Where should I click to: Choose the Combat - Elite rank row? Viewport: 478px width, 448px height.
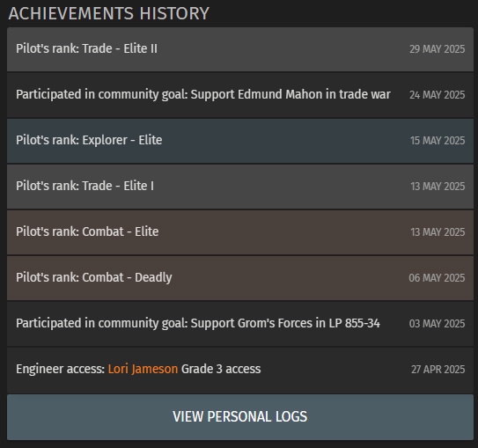click(x=240, y=232)
